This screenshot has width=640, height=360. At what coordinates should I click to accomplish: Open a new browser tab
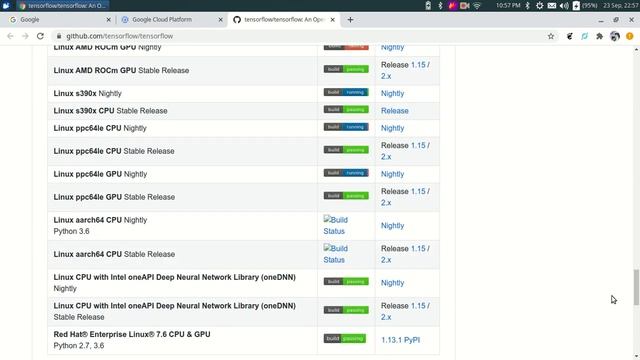[350, 20]
